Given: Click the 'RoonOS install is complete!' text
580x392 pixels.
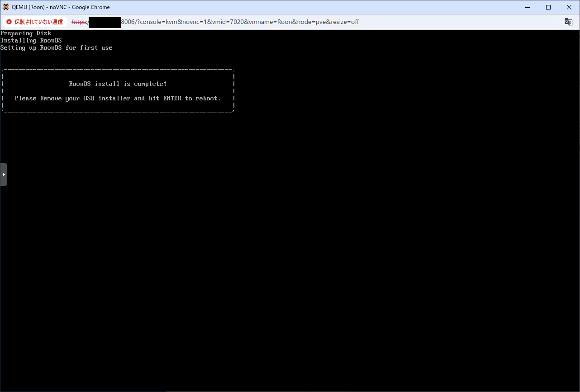Looking at the screenshot, I should click(x=118, y=84).
